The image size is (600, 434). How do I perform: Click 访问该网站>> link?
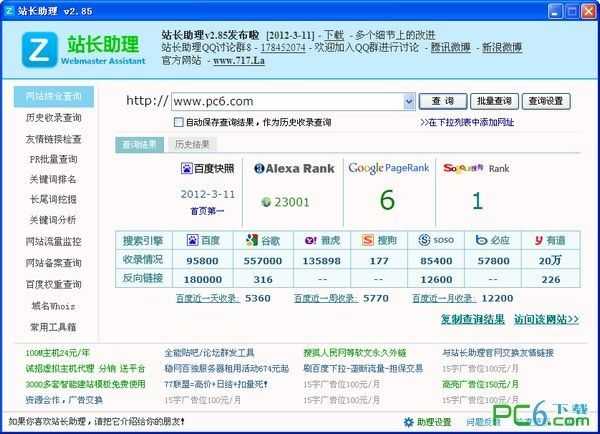(546, 319)
